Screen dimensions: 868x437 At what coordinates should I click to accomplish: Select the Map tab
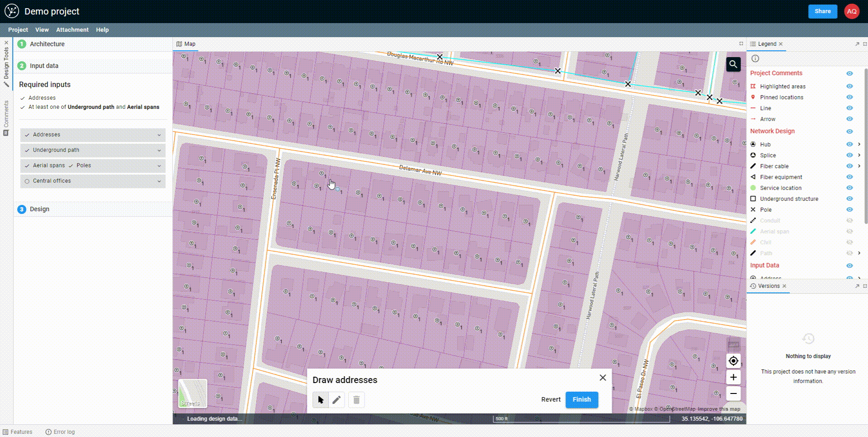186,44
